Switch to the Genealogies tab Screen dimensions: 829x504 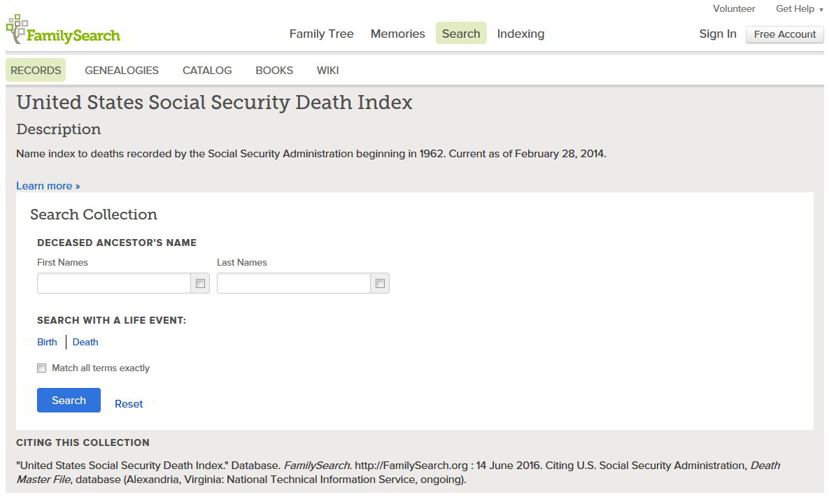[122, 71]
